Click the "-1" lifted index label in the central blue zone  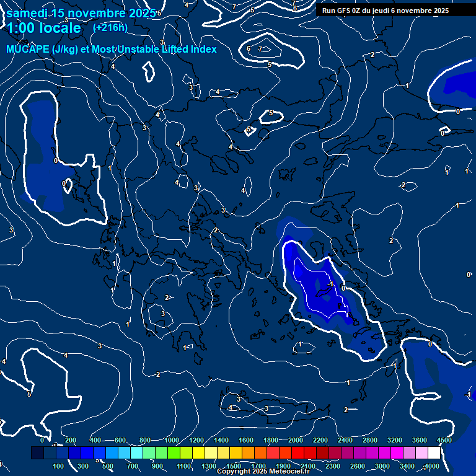point(330,284)
